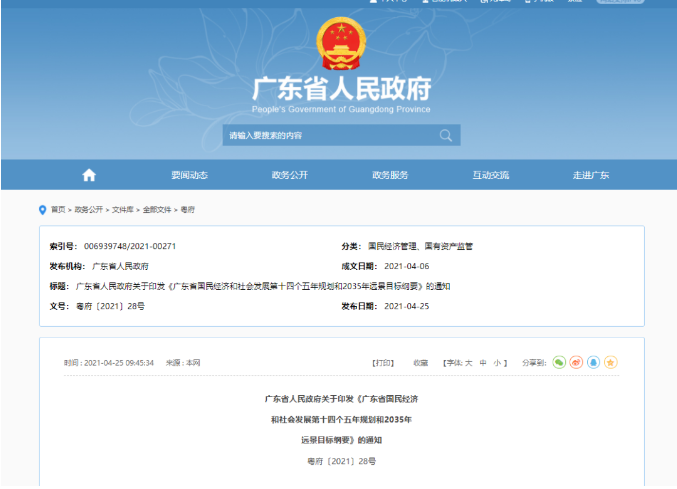The height and width of the screenshot is (489, 677).
Task: Click the 分类 field label
Action: [351, 246]
